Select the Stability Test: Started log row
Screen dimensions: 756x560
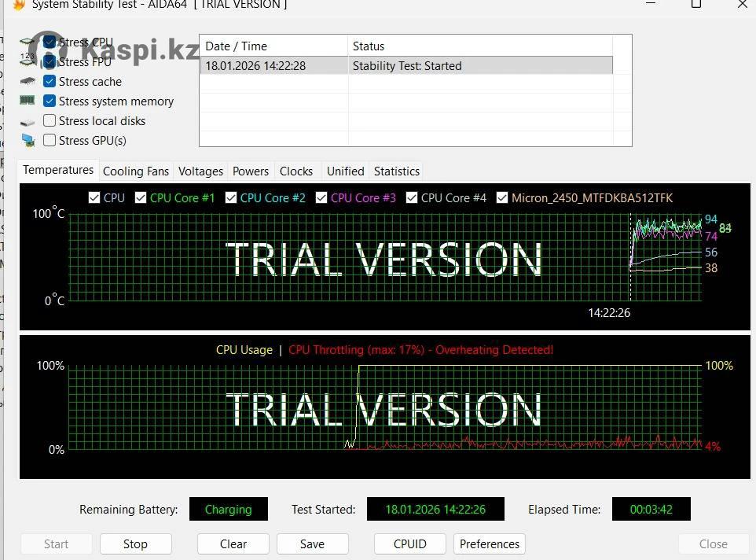(406, 66)
